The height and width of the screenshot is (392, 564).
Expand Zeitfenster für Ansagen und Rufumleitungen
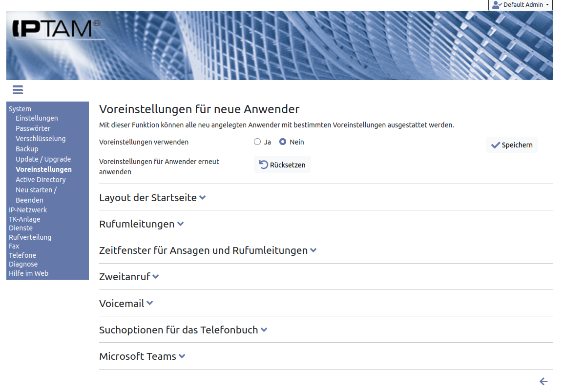(208, 250)
